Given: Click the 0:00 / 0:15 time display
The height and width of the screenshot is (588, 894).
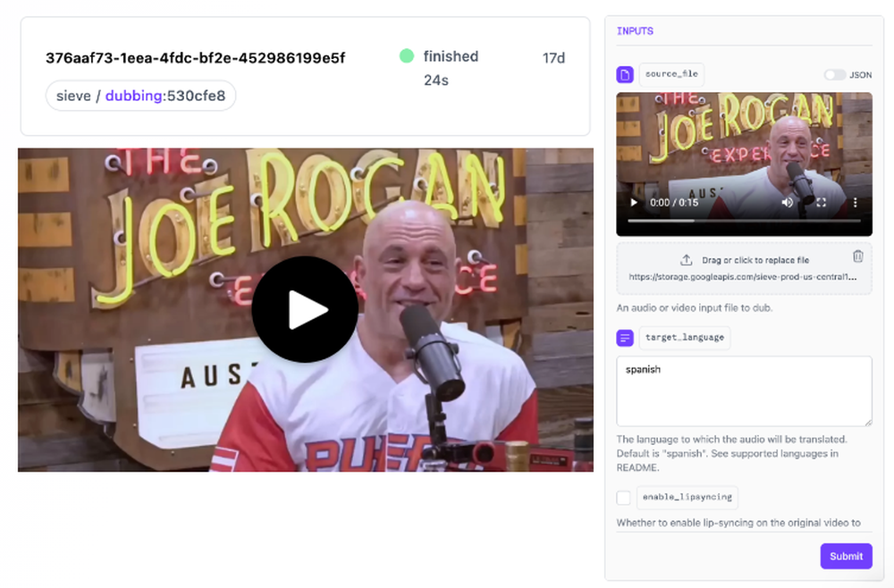Looking at the screenshot, I should click(674, 202).
